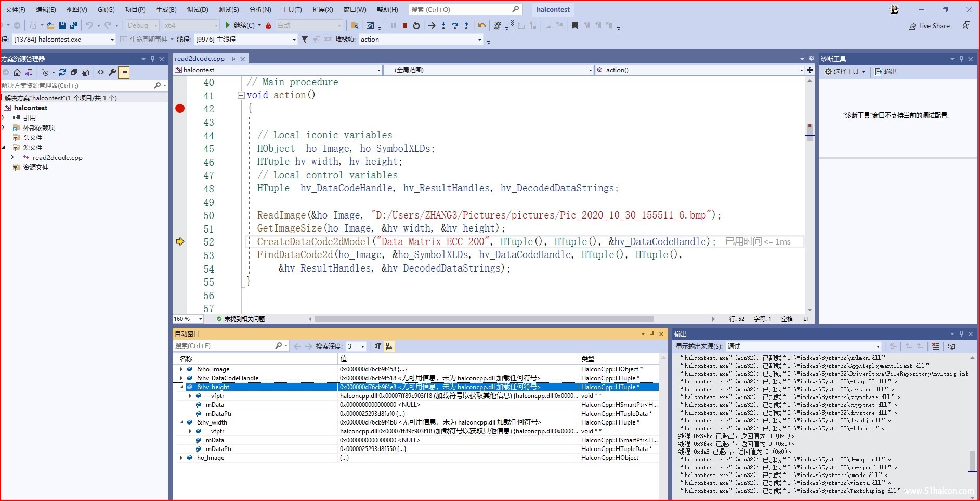Viewport: 980px width, 501px height.
Task: Click 选择工具 in Diagnostic Tools
Action: pos(845,72)
